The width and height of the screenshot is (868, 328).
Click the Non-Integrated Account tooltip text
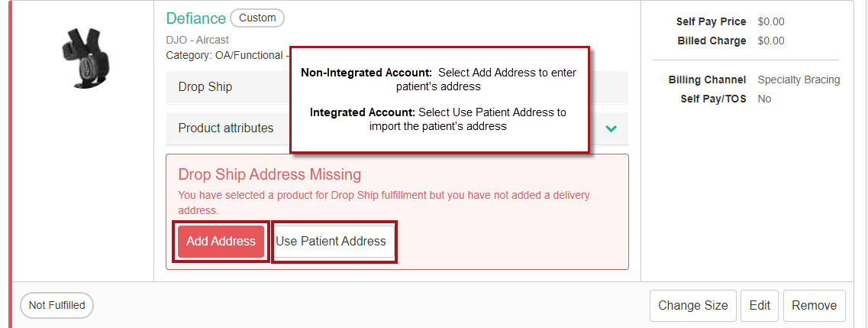click(x=438, y=80)
